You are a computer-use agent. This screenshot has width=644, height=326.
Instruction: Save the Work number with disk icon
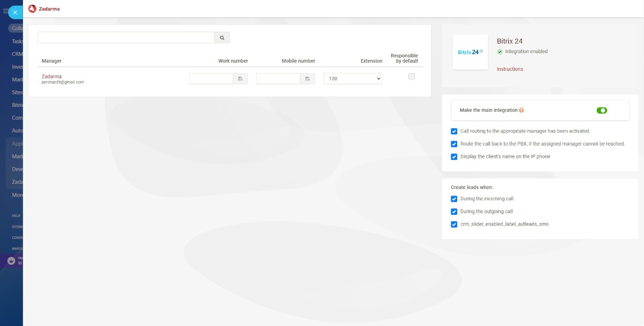240,79
